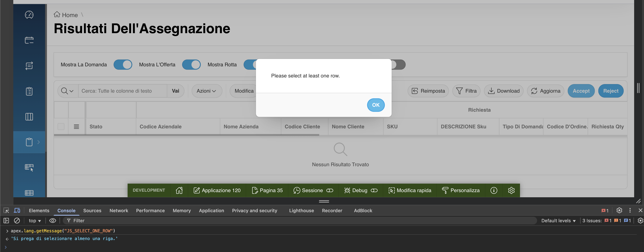This screenshot has width=644, height=252.
Task: Switch to the Elements DevTools tab
Action: (x=39, y=210)
